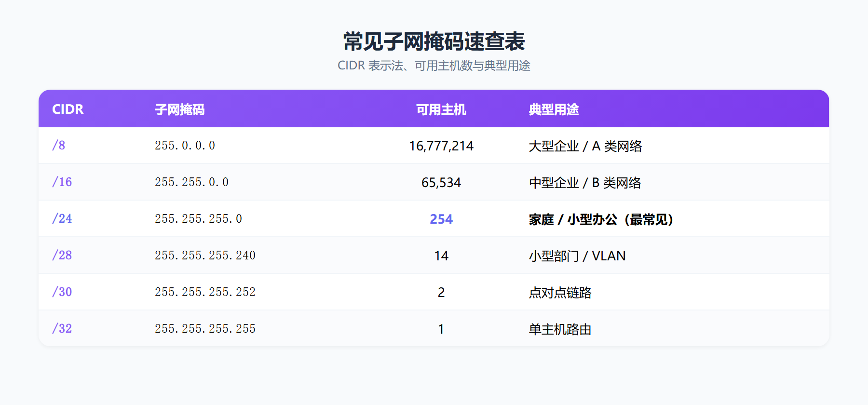Image resolution: width=868 pixels, height=405 pixels.
Task: Click usage 点对点链路
Action: click(560, 293)
